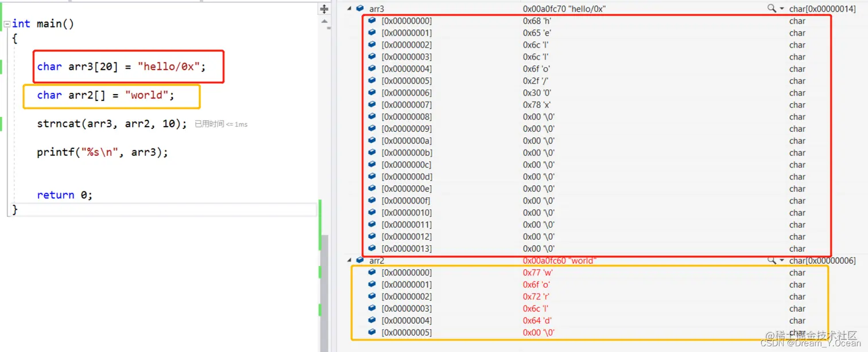Click the "hello/0x" string literal in code
Image resolution: width=868 pixels, height=352 pixels.
169,67
